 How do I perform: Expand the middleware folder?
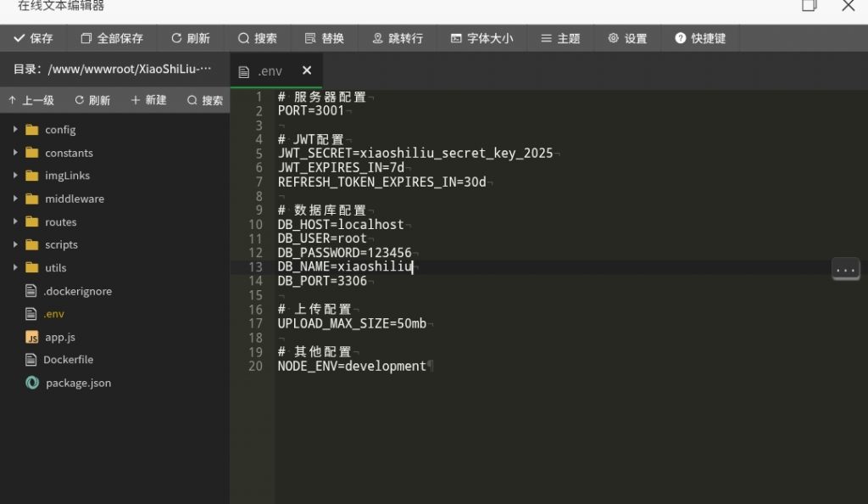point(15,199)
